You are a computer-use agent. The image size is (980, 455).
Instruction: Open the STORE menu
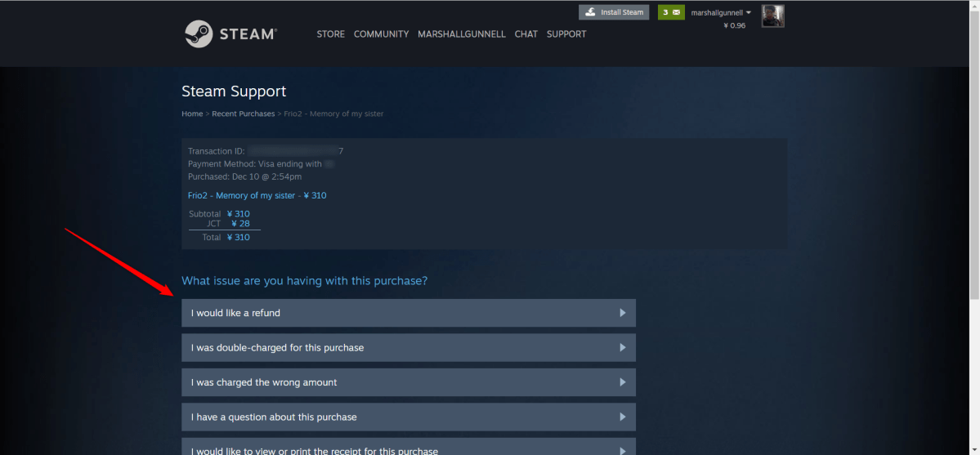click(330, 34)
